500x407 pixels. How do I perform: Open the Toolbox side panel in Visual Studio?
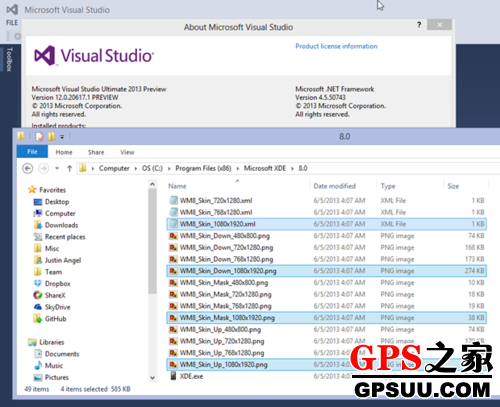(x=9, y=59)
